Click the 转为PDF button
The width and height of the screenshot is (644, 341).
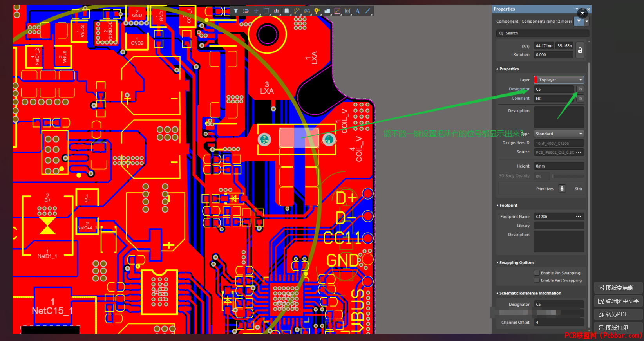click(x=618, y=314)
